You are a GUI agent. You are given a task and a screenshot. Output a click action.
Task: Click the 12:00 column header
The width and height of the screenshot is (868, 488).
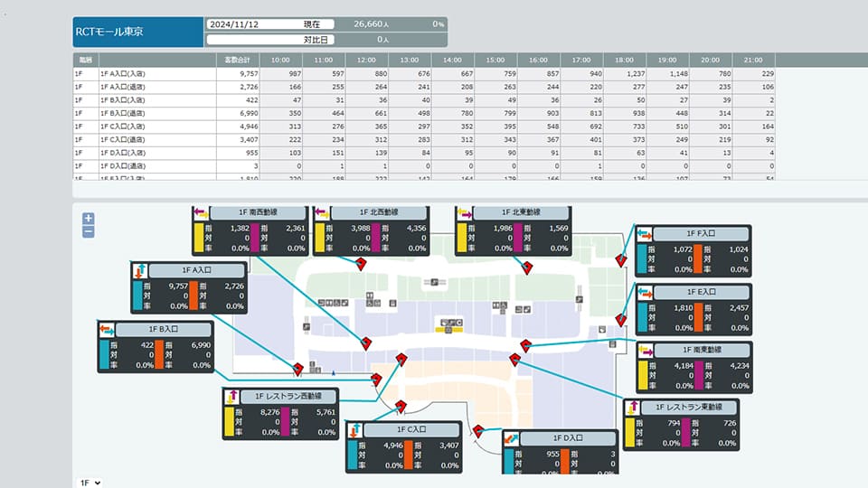point(367,60)
